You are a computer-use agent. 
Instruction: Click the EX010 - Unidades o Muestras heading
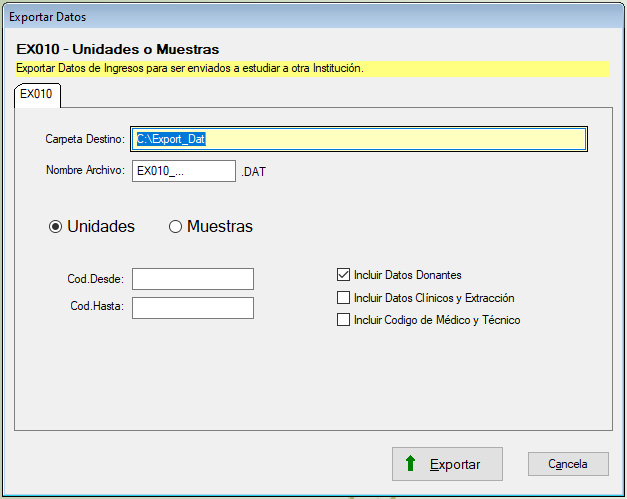(x=117, y=49)
